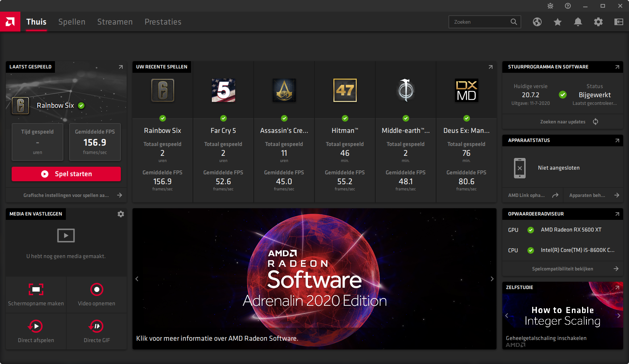The height and width of the screenshot is (364, 629).
Task: Click the AMD logo home button
Action: pos(10,22)
